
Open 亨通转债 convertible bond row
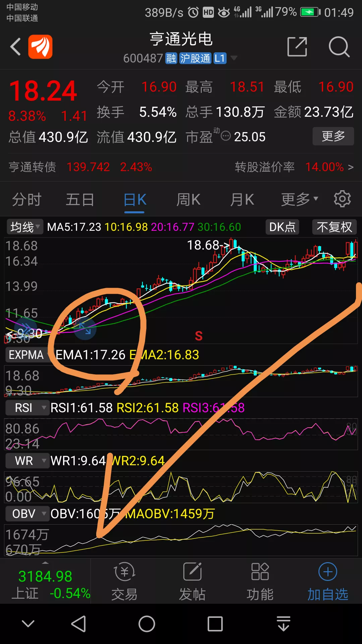[x=80, y=167]
